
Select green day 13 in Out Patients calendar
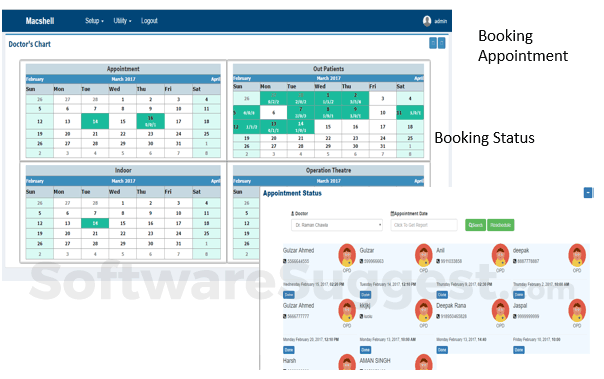click(273, 127)
